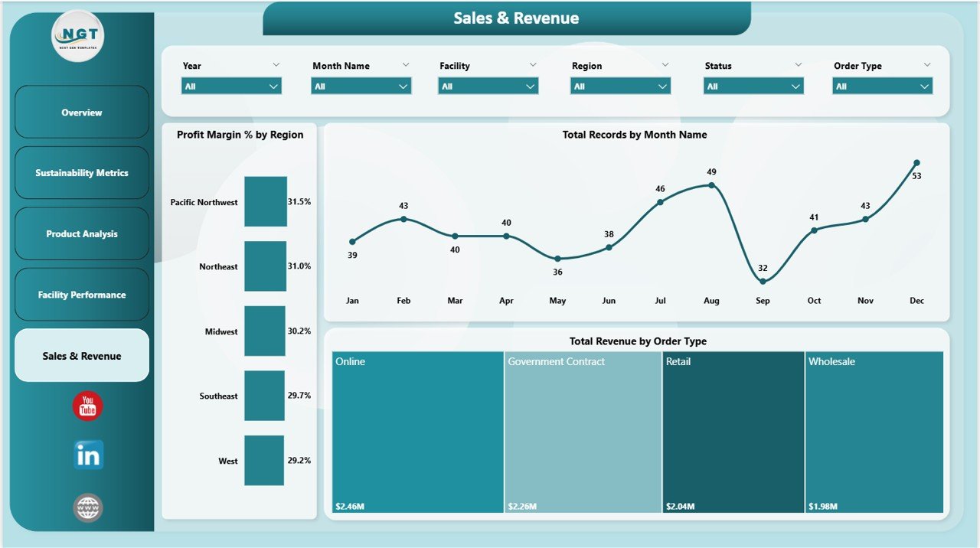Select the August data point on the line chart

point(711,184)
